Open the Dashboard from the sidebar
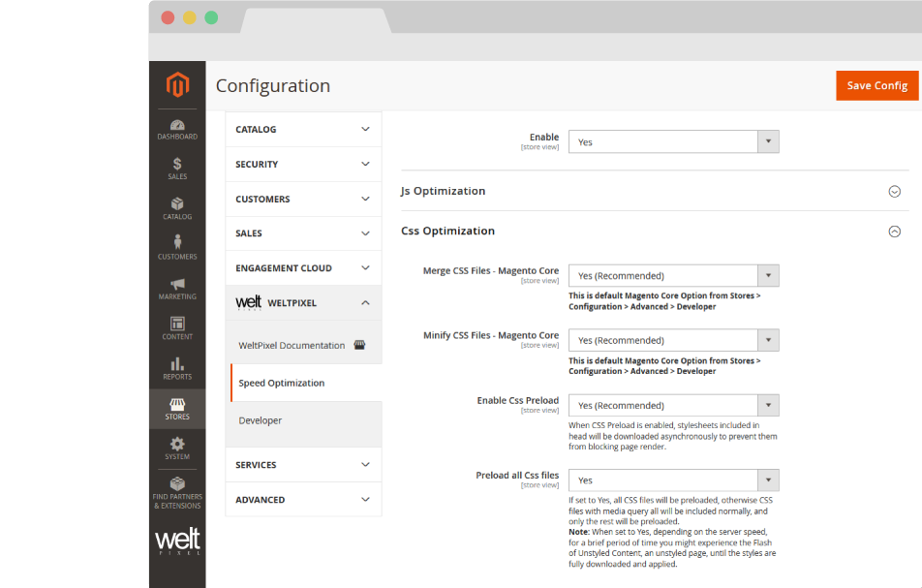The height and width of the screenshot is (588, 922). point(177,129)
